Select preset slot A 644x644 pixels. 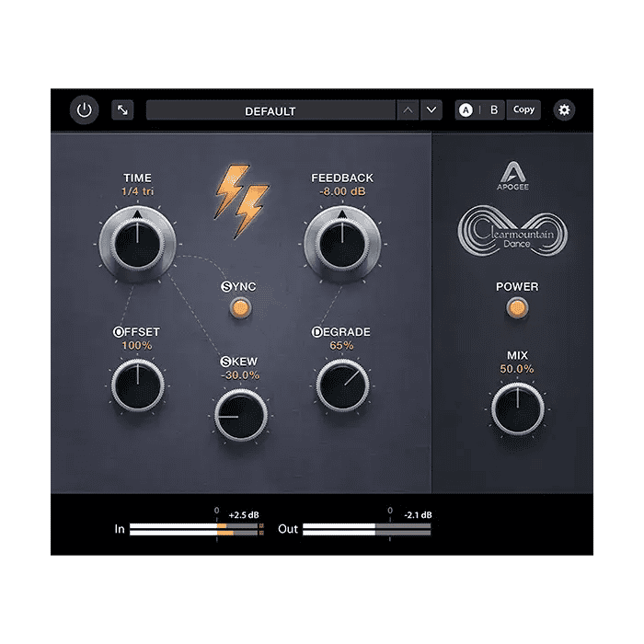(466, 110)
